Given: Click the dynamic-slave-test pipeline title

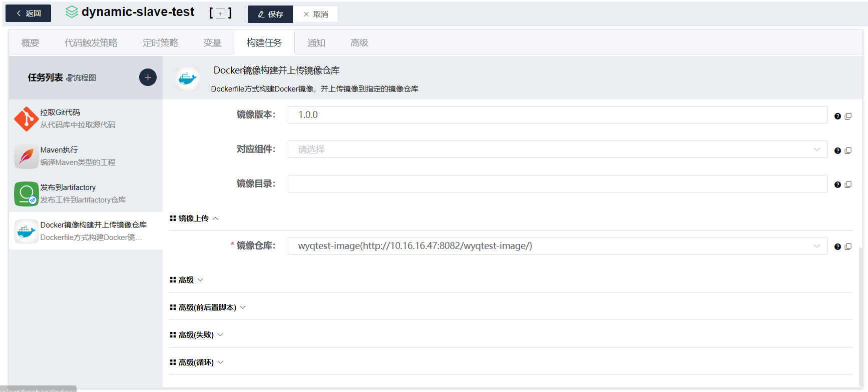Looking at the screenshot, I should pyautogui.click(x=138, y=12).
